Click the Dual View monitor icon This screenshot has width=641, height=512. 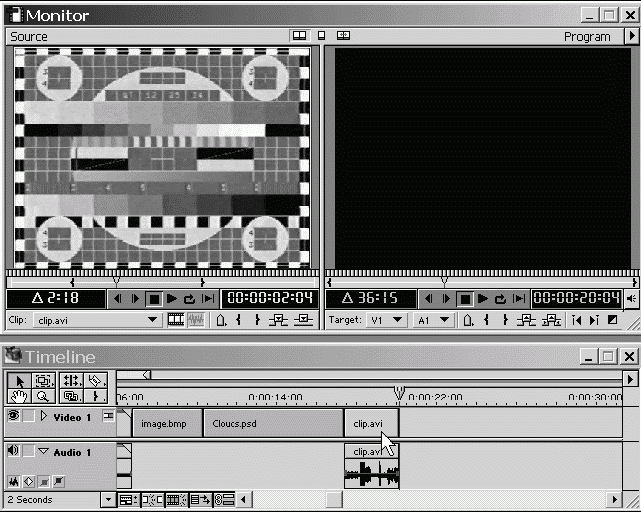(x=299, y=36)
